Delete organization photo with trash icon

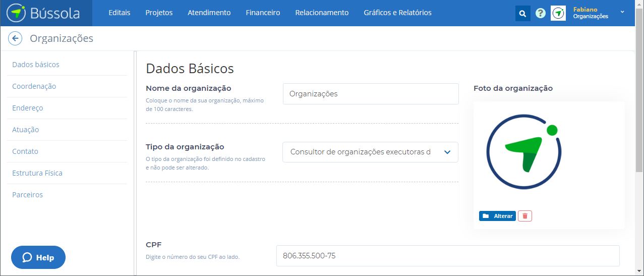pos(525,216)
